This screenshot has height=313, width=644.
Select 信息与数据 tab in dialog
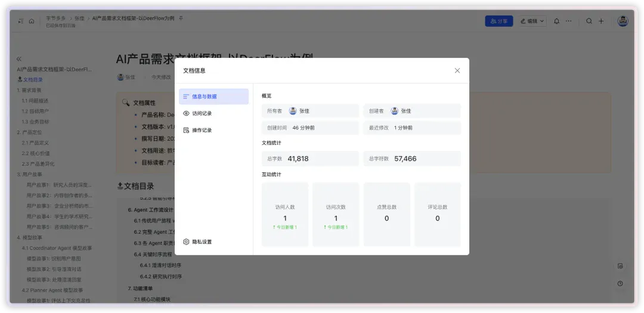tap(213, 97)
